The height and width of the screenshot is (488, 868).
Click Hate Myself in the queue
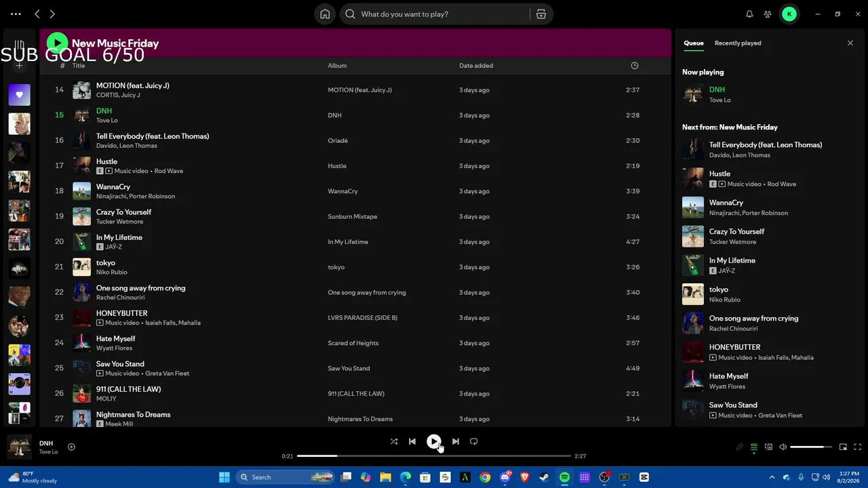click(x=729, y=376)
